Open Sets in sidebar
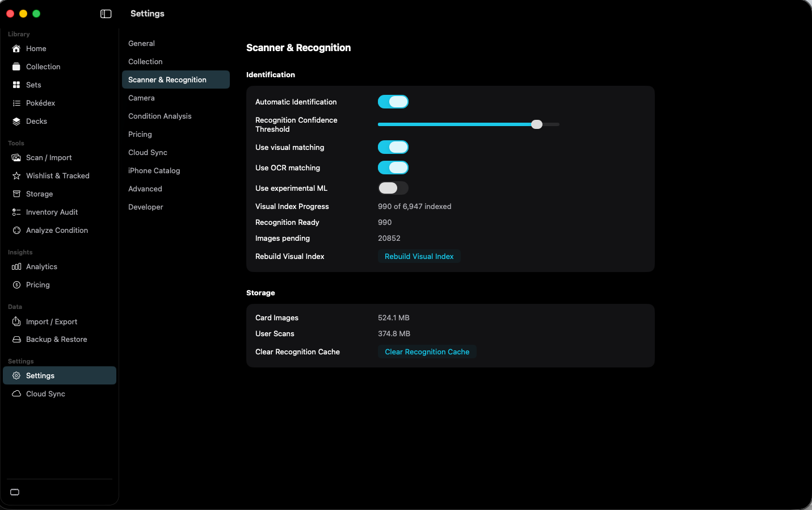The height and width of the screenshot is (510, 812). tap(60, 85)
